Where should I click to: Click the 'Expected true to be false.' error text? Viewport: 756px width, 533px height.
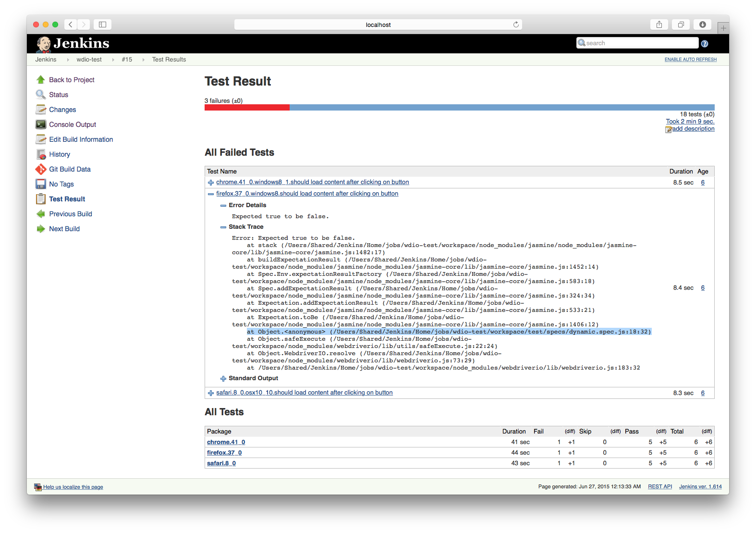280,216
